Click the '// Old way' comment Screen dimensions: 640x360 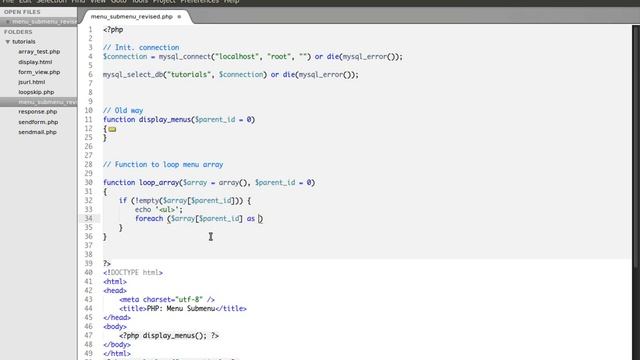pos(123,111)
